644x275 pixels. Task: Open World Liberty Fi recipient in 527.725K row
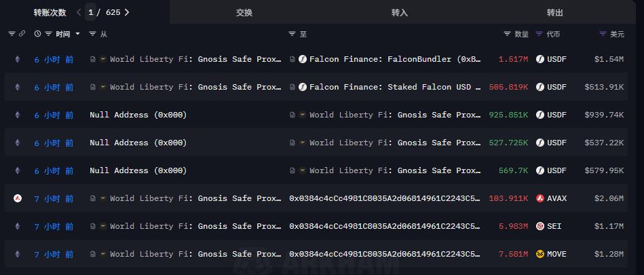pos(395,143)
